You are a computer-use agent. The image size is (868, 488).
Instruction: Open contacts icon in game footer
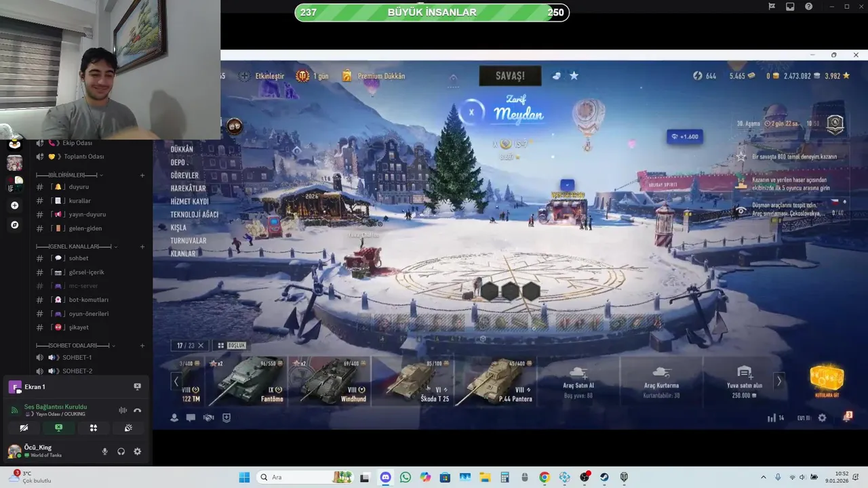coord(174,418)
